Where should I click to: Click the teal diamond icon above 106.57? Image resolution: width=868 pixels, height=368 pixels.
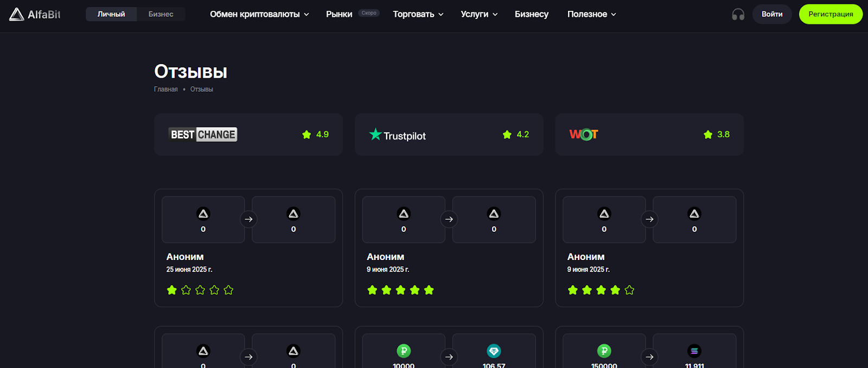tap(494, 351)
